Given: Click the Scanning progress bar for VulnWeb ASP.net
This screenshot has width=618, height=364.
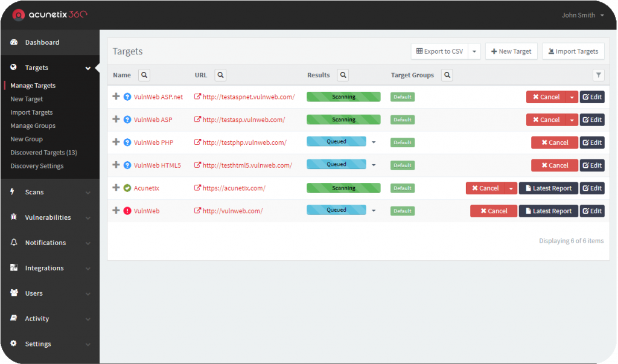Looking at the screenshot, I should [x=343, y=97].
